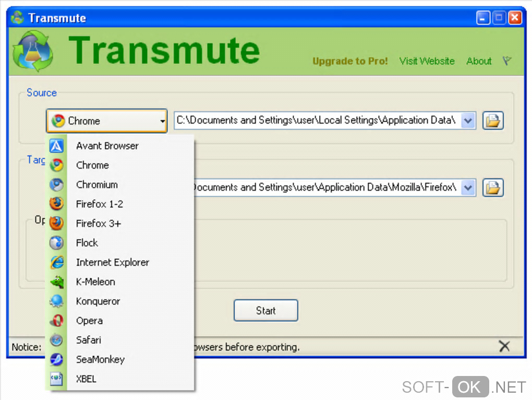Viewport: 532px width, 400px height.
Task: Select Avant Browser from the list
Action: (x=120, y=146)
